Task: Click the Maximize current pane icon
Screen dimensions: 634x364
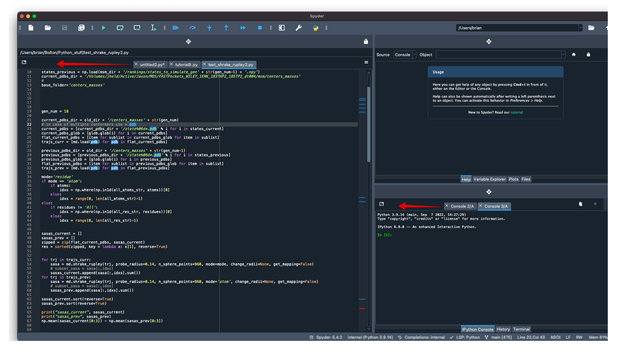Action: 282,28
